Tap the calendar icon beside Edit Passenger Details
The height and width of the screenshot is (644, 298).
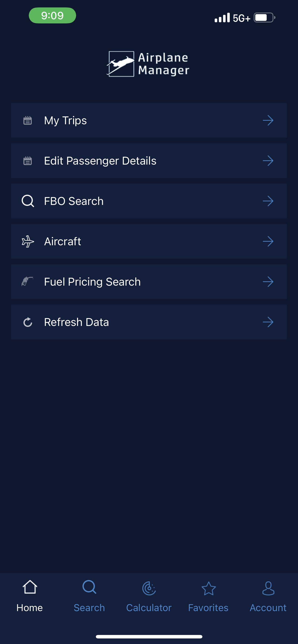tap(28, 160)
